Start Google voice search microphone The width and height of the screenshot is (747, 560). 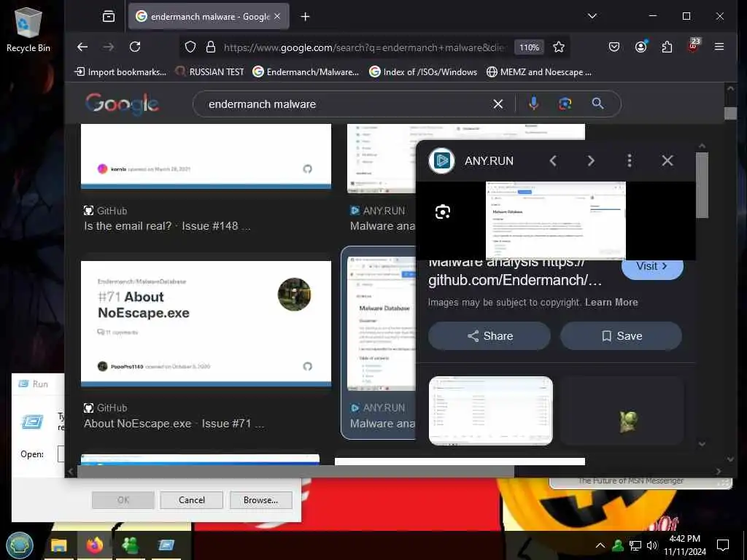533,104
